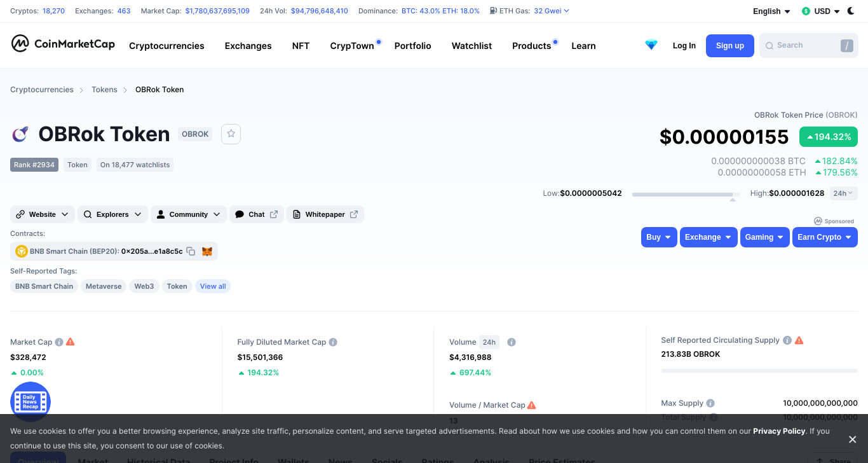Add token to MetaMask fox icon
The width and height of the screenshot is (868, 463).
(207, 251)
